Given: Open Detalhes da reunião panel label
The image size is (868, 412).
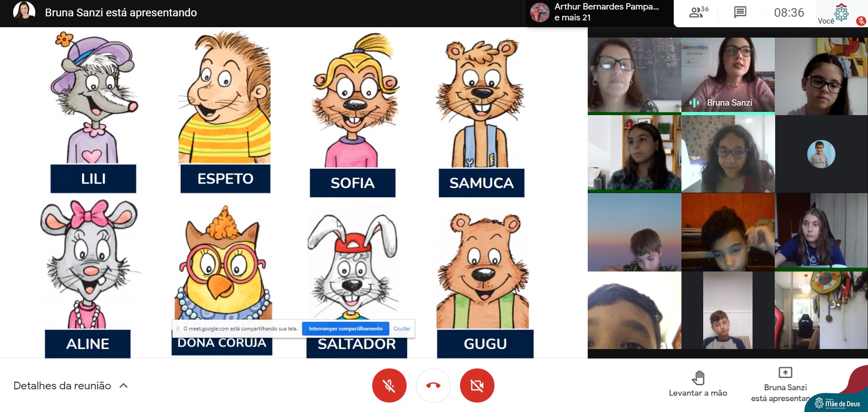Looking at the screenshot, I should [x=62, y=386].
